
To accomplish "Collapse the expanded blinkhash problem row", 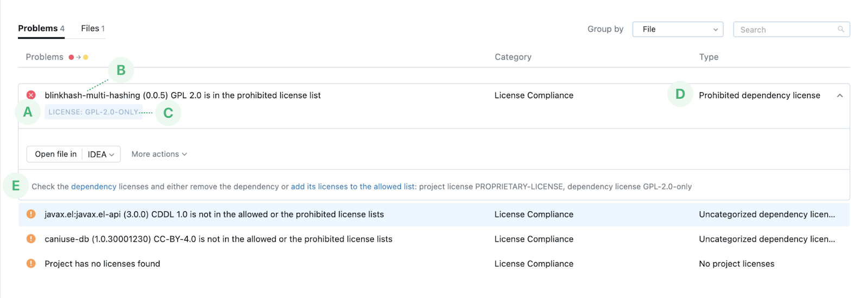I will 840,96.
